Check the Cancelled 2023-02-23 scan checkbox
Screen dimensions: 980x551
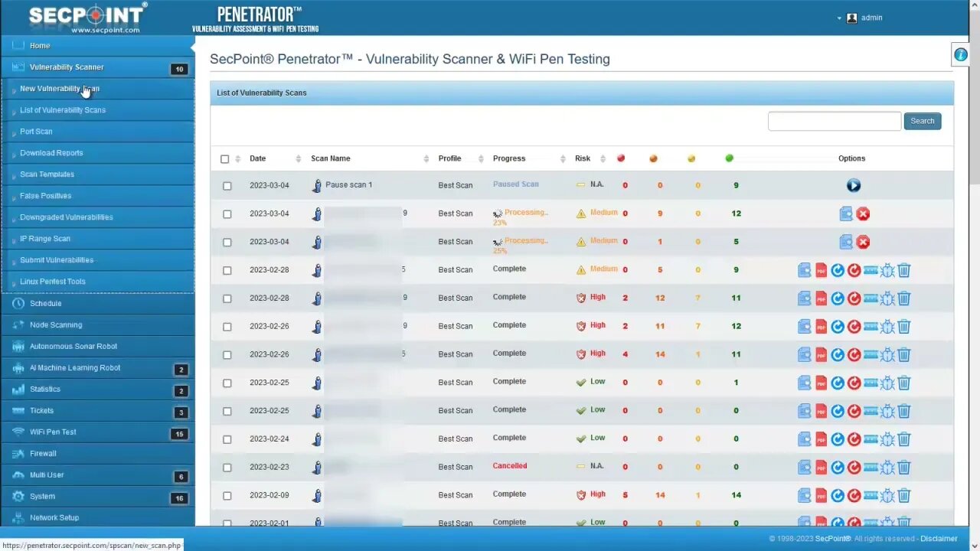click(x=227, y=468)
